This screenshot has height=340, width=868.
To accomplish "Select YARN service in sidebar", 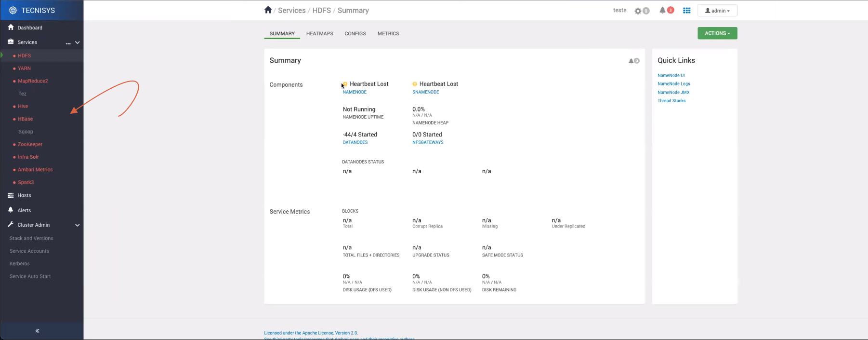I will [24, 68].
